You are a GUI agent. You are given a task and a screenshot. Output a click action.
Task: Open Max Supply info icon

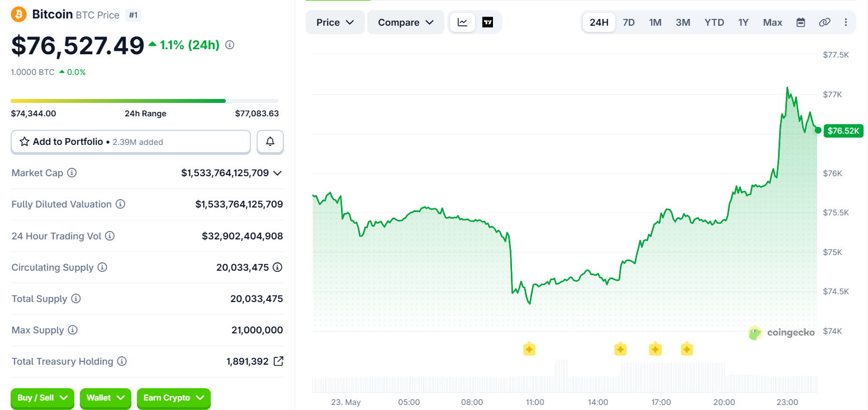(73, 330)
